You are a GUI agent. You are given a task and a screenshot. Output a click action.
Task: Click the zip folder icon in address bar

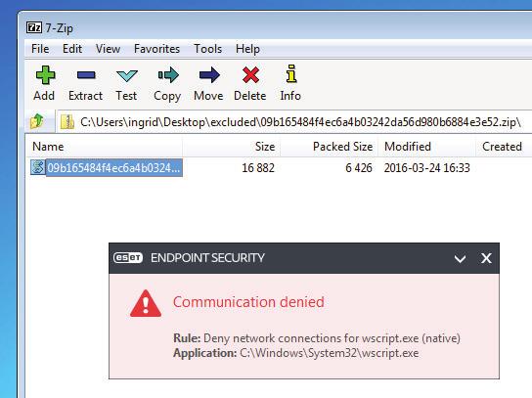(67, 122)
